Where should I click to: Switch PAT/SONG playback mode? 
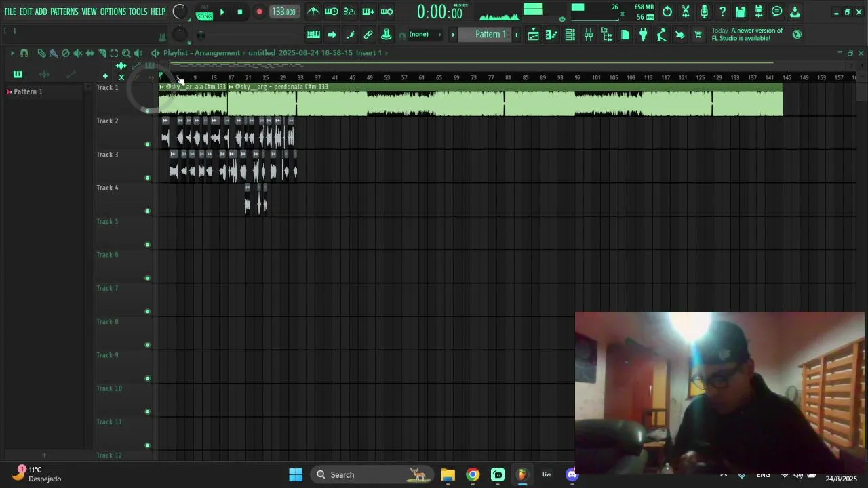(x=204, y=12)
